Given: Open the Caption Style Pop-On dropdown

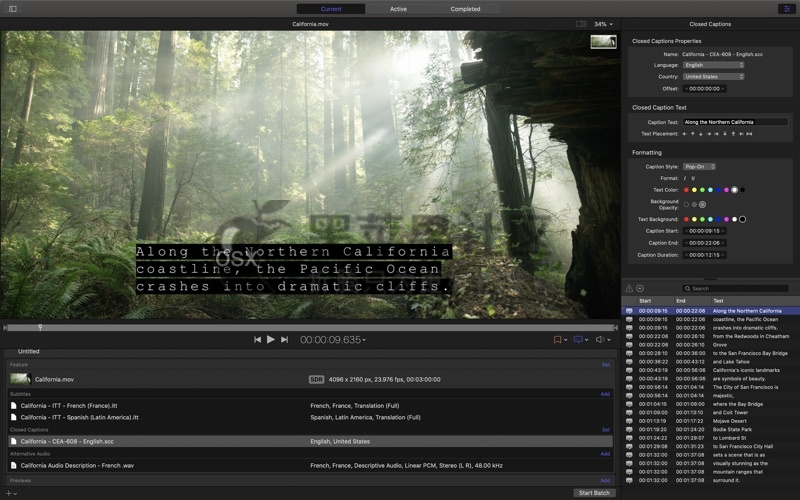Looking at the screenshot, I should click(x=699, y=167).
